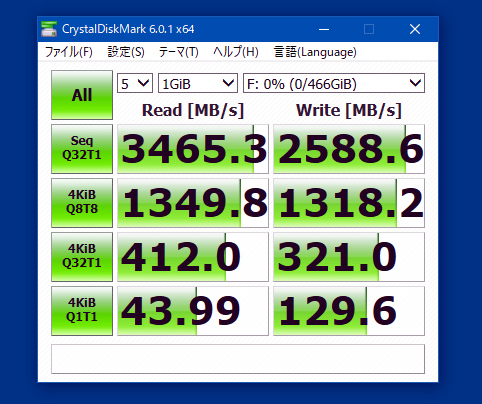Click the empty comment field at the bottom
Viewport: 482px width, 404px height.
(x=238, y=359)
